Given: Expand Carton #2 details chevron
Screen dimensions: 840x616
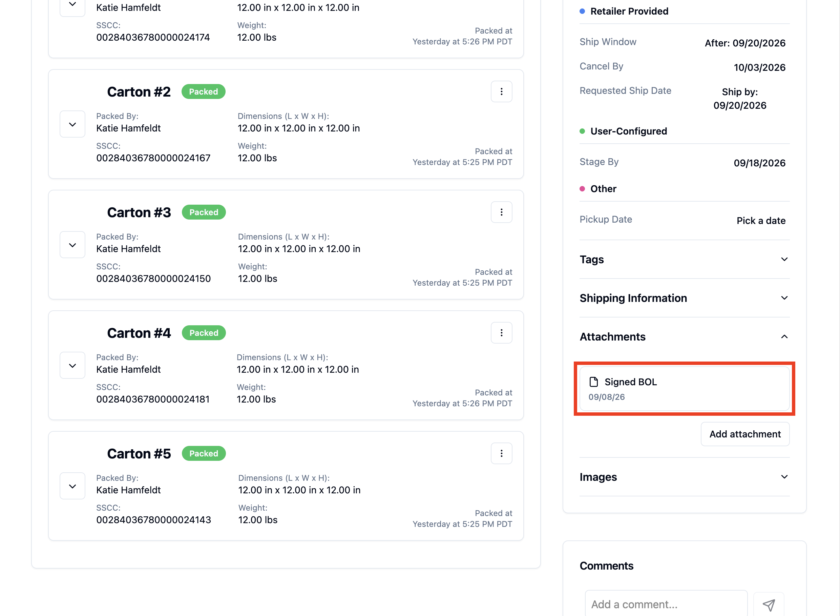Looking at the screenshot, I should coord(72,124).
